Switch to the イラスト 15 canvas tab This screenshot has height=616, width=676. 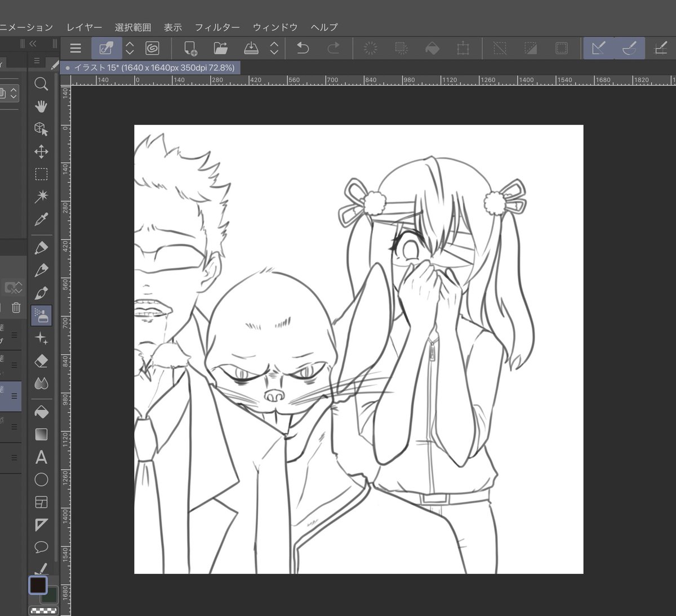tap(150, 68)
